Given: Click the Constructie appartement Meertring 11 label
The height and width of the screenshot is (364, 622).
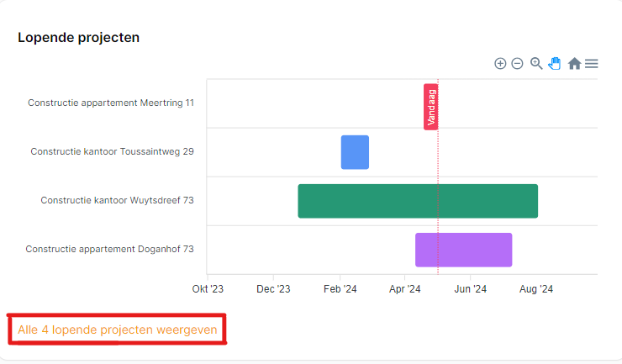Looking at the screenshot, I should click(x=111, y=103).
